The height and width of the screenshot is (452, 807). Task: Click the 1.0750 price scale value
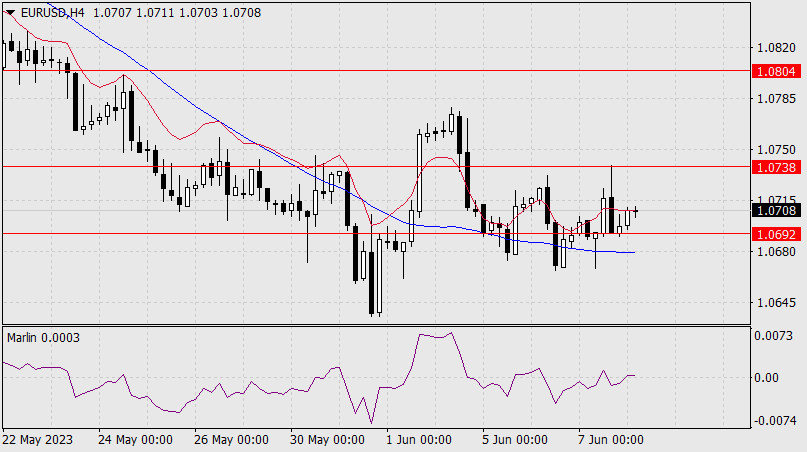(776, 150)
